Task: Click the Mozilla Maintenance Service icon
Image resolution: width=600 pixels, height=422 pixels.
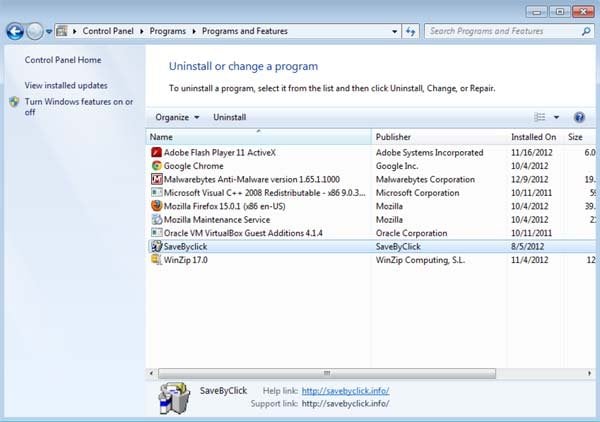Action: coord(156,219)
